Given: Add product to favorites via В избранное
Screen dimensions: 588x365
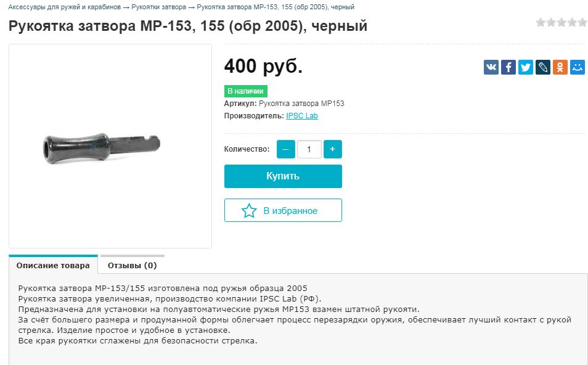Looking at the screenshot, I should (x=283, y=210).
